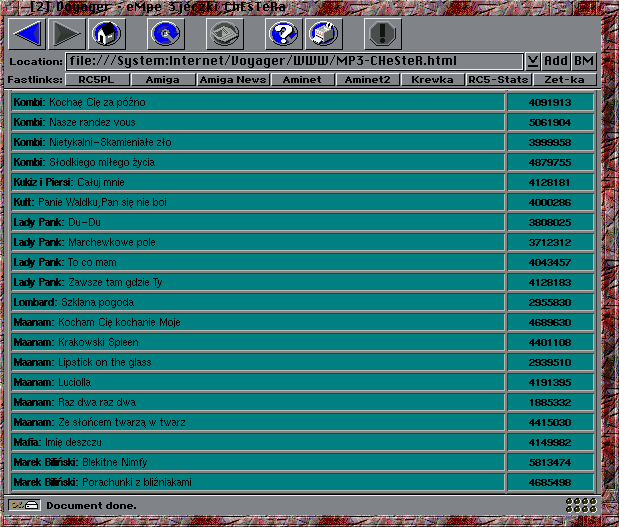Open the Krewka fastlink
The image size is (619, 527).
[x=433, y=80]
